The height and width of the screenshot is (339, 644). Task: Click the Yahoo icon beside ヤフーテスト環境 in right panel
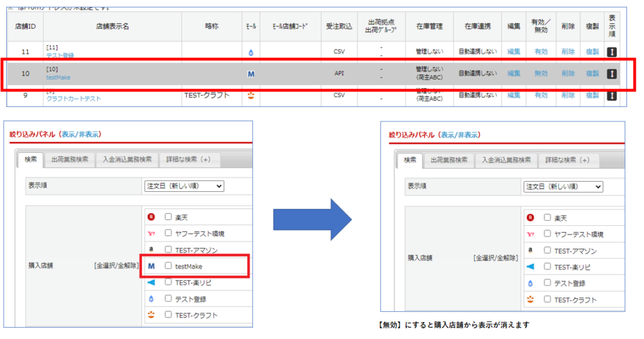tap(531, 234)
